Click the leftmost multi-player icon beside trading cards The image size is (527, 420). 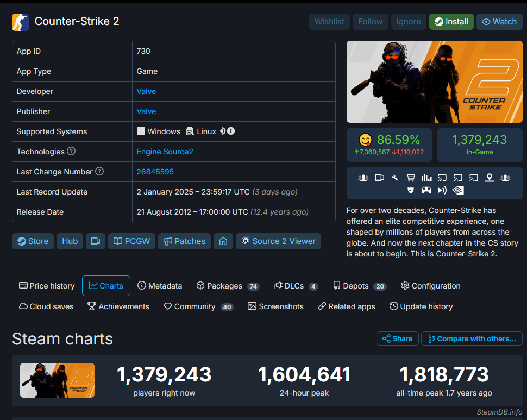363,178
